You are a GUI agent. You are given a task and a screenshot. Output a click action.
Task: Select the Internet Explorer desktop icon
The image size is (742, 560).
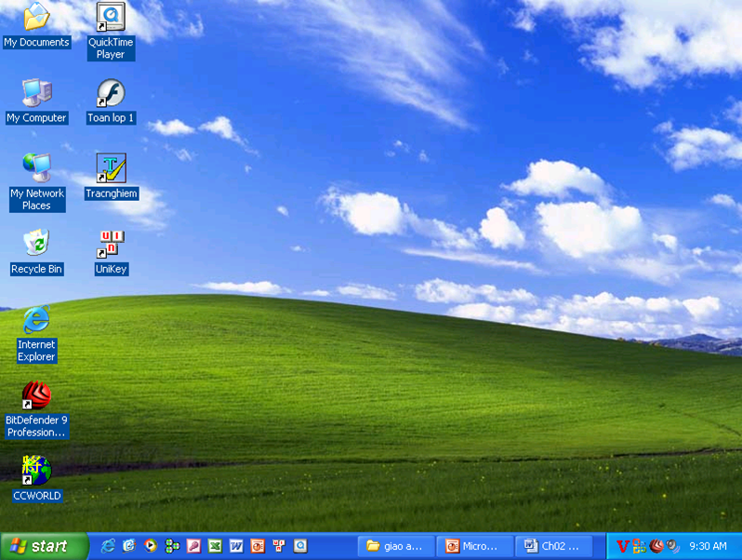pos(37,334)
